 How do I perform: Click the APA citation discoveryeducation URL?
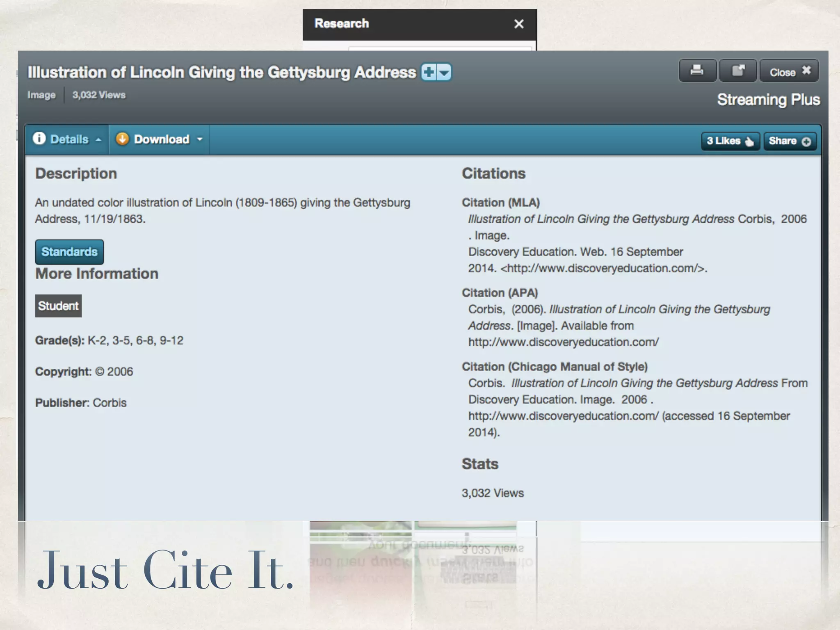pyautogui.click(x=563, y=342)
